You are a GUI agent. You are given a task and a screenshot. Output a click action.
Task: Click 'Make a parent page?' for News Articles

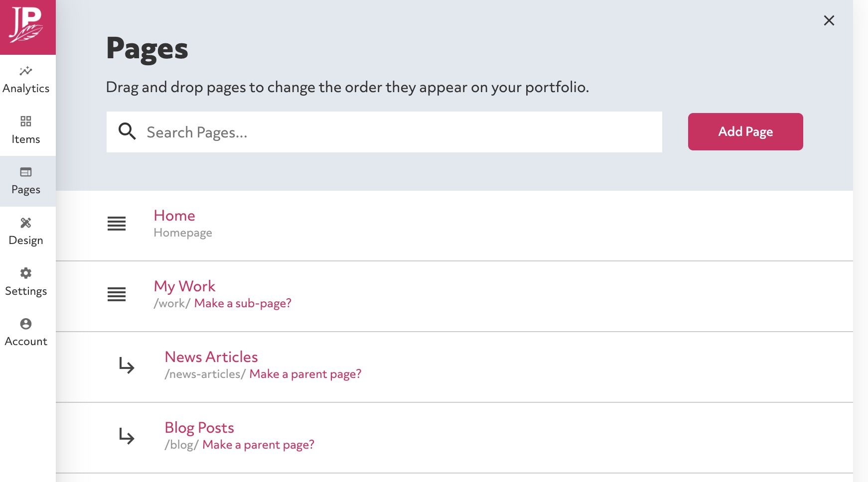click(305, 373)
